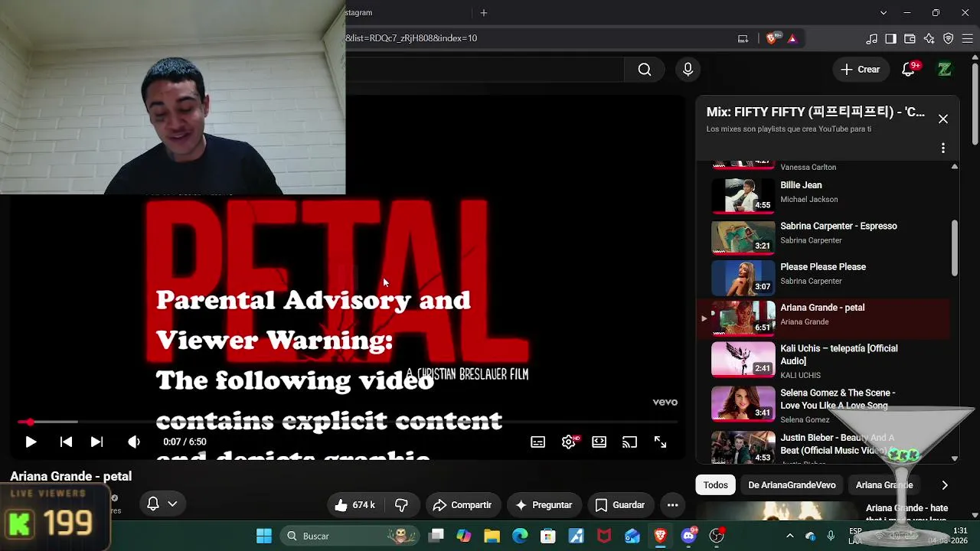This screenshot has height=551, width=980.
Task: Select the De ArianaGrandeVevo filter chip
Action: 792,485
